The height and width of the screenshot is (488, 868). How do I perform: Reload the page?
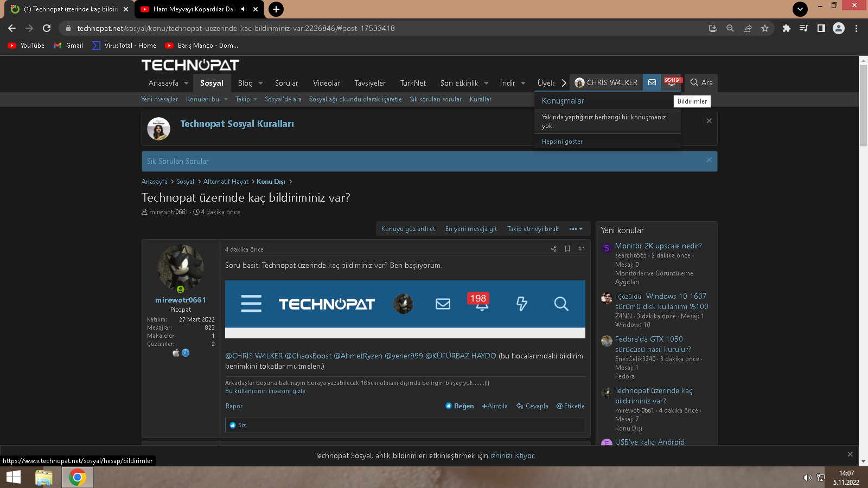(x=47, y=28)
